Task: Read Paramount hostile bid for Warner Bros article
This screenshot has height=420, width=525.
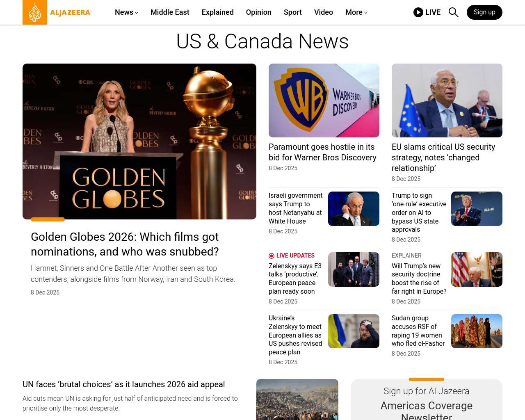Action: [322, 152]
